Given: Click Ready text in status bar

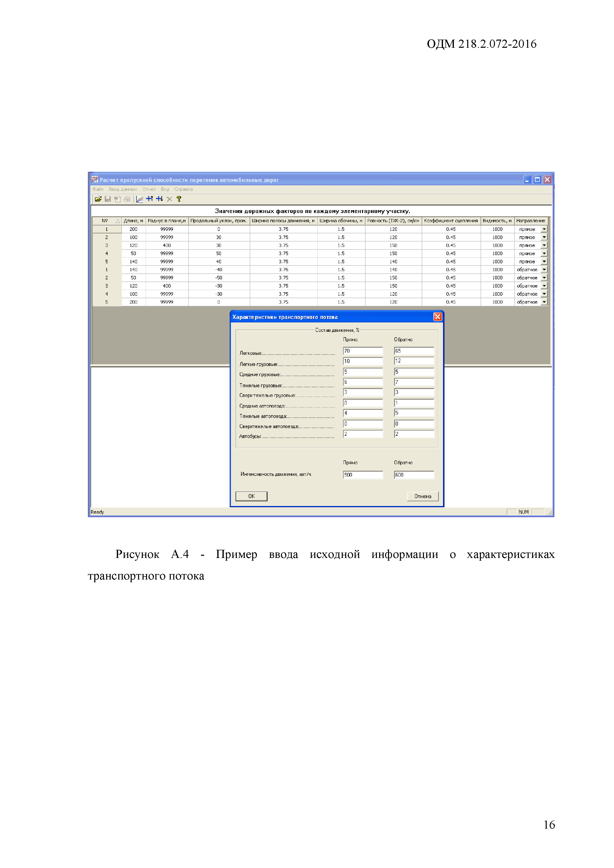Looking at the screenshot, I should click(97, 512).
